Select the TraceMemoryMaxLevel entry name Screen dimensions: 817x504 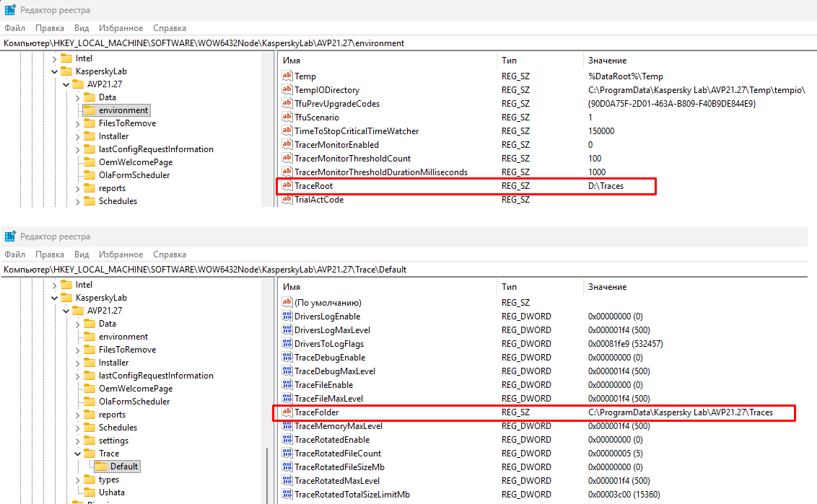pyautogui.click(x=338, y=426)
